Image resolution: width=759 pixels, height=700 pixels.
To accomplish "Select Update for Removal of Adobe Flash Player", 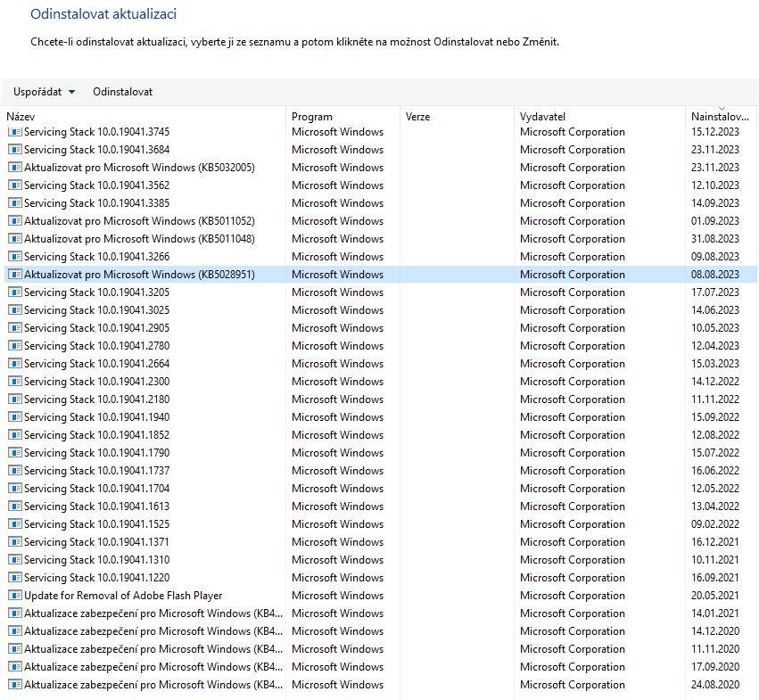I will click(123, 596).
